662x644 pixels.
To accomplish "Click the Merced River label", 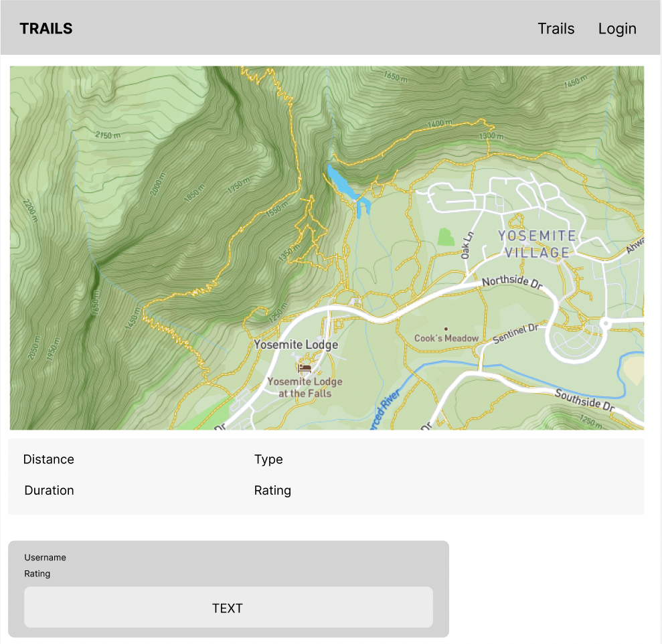I will [385, 410].
